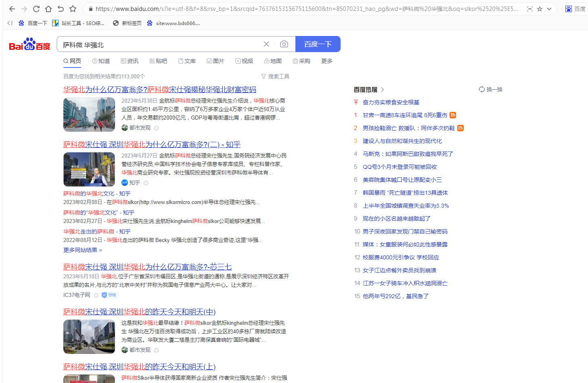588x383 pixels.
Task: Open 搜索工具 filter options
Action: [275, 76]
